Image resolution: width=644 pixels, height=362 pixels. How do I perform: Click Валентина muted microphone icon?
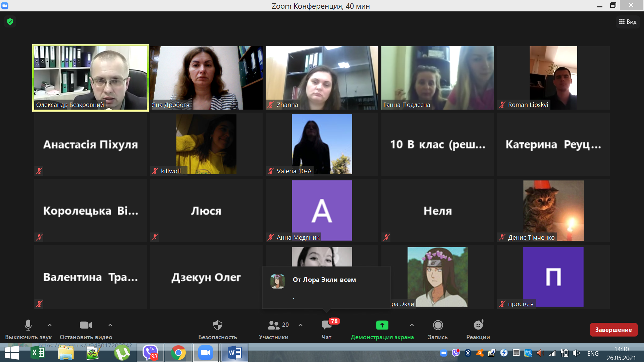coord(39,304)
